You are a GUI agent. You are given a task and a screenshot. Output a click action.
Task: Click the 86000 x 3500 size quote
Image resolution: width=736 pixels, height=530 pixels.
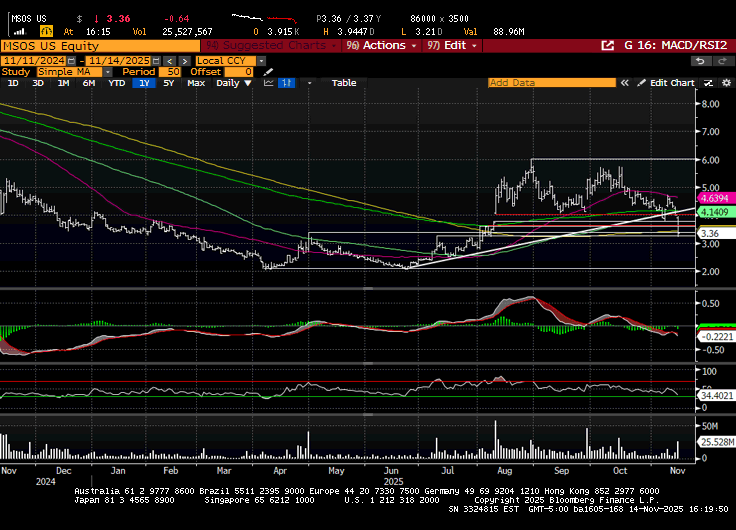[439, 19]
